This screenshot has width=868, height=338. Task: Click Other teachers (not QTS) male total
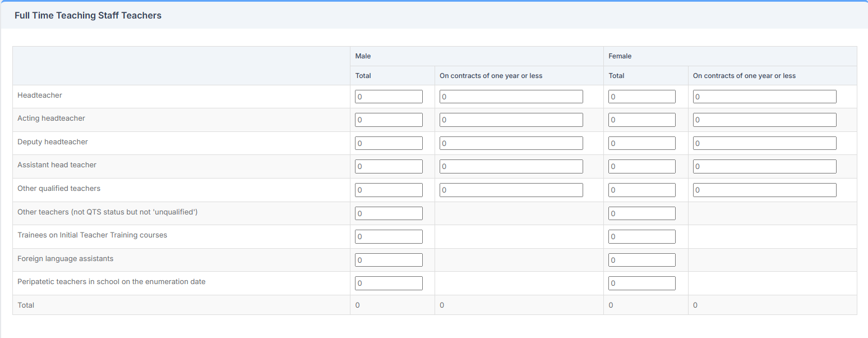[389, 213]
